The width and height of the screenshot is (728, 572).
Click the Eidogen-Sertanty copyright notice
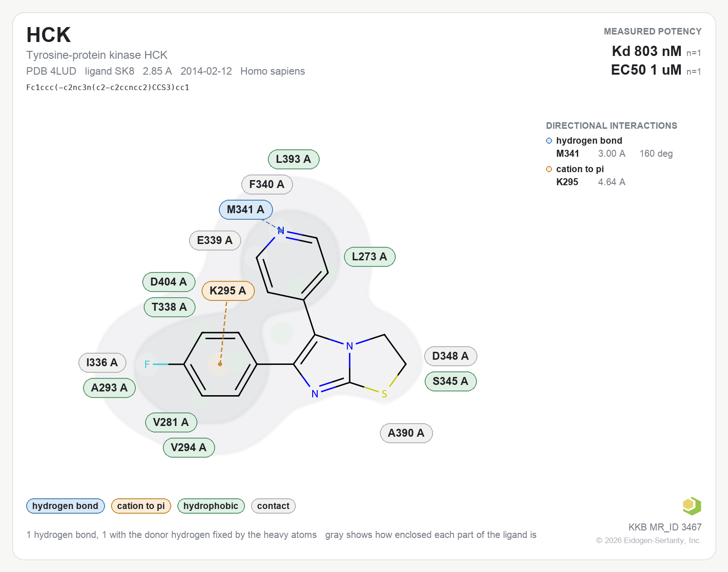(x=649, y=540)
